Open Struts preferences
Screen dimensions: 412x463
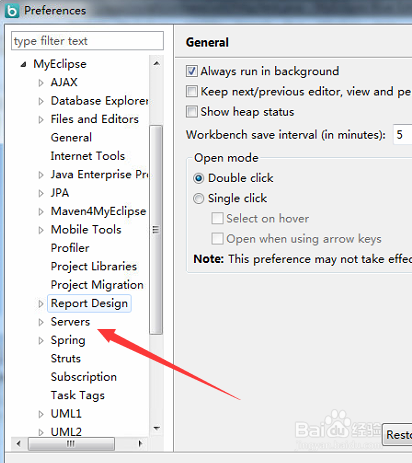coord(66,358)
